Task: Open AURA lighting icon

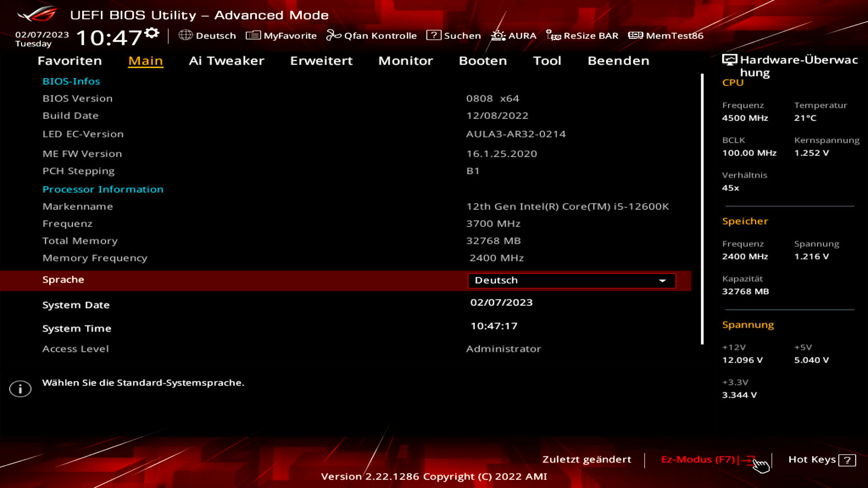Action: coord(498,35)
